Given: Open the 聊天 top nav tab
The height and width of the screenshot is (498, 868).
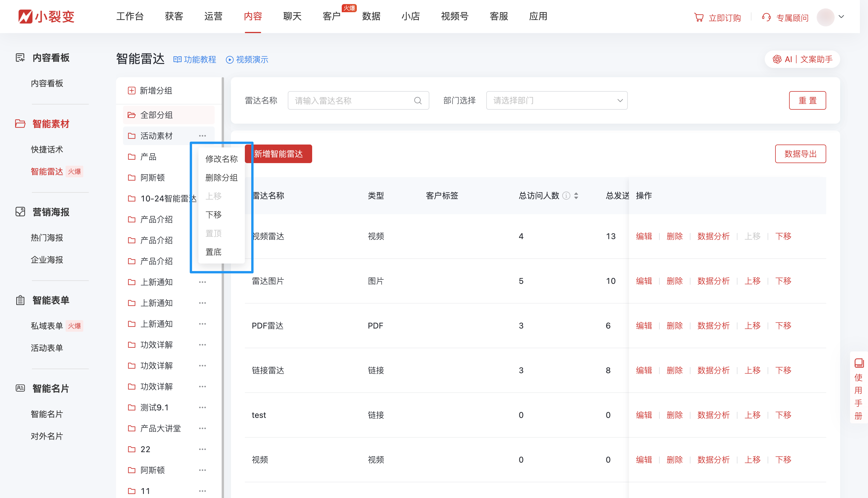Looking at the screenshot, I should tap(292, 16).
